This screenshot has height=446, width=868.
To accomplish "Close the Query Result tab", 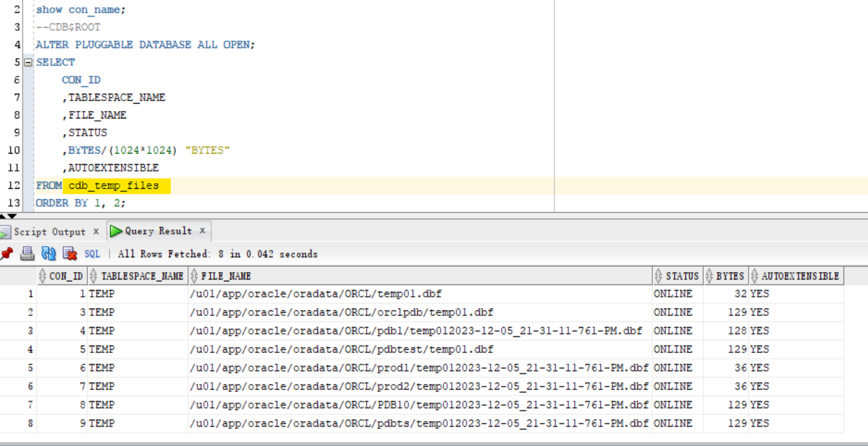I will pos(202,231).
